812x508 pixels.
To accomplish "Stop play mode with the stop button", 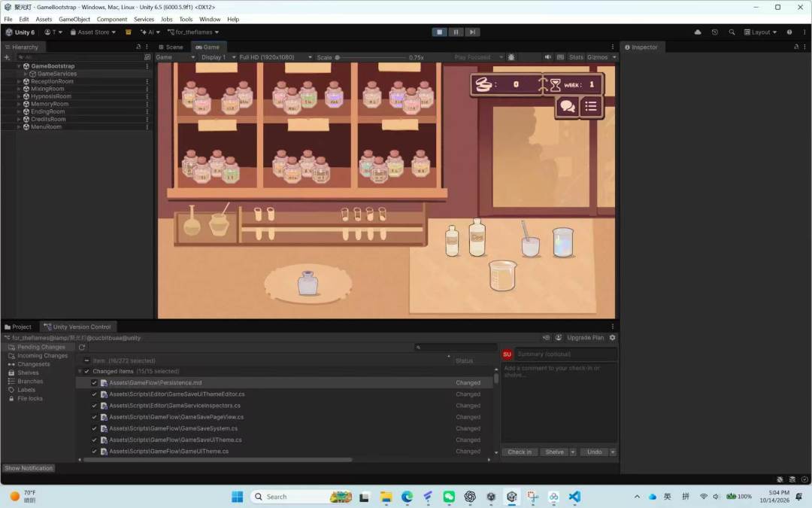I will pyautogui.click(x=439, y=32).
